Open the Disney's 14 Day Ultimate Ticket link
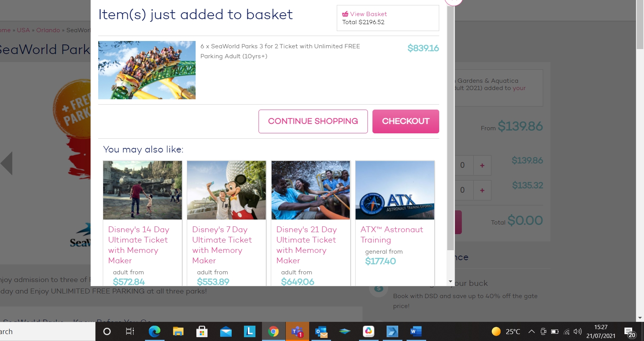 [x=138, y=245]
